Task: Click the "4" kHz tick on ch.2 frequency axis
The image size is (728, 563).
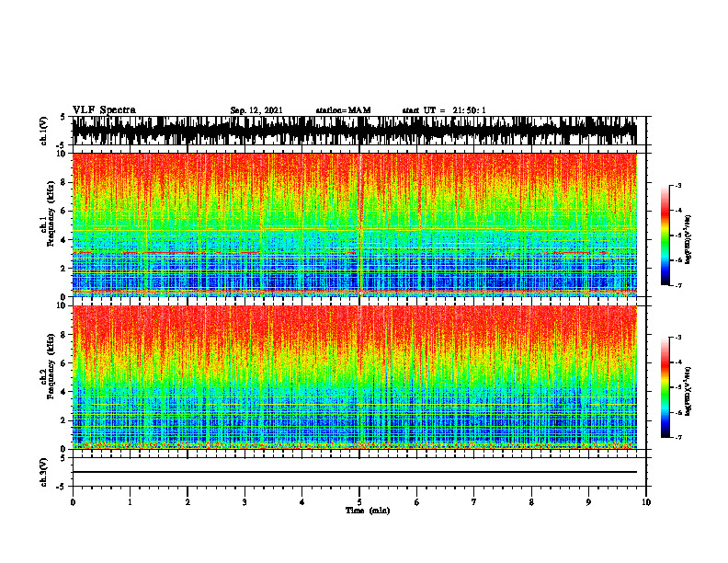Action: point(64,392)
